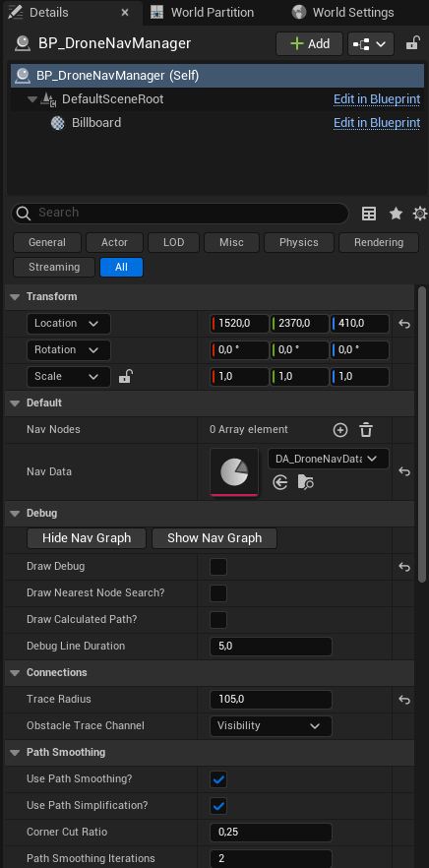Open the Rotation type dropdown
Screen dimensions: 429x868
click(69, 350)
